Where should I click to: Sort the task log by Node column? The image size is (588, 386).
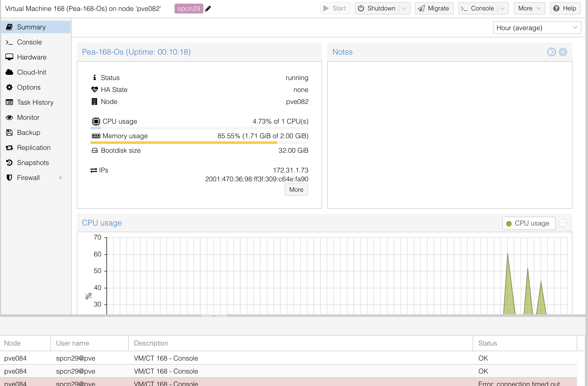[25, 343]
